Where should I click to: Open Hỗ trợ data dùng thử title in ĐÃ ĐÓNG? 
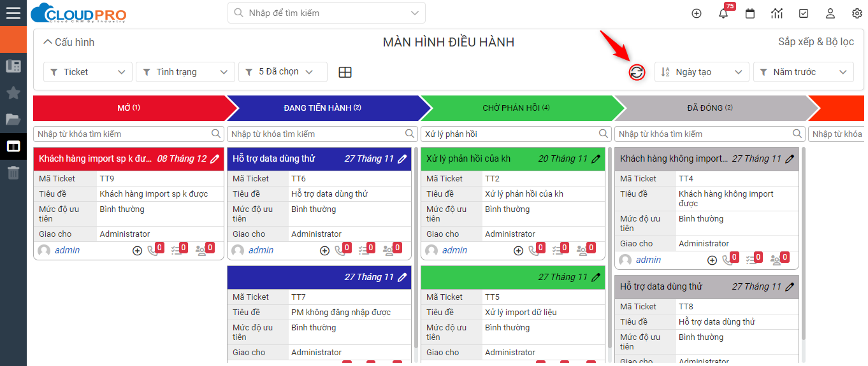coord(661,286)
